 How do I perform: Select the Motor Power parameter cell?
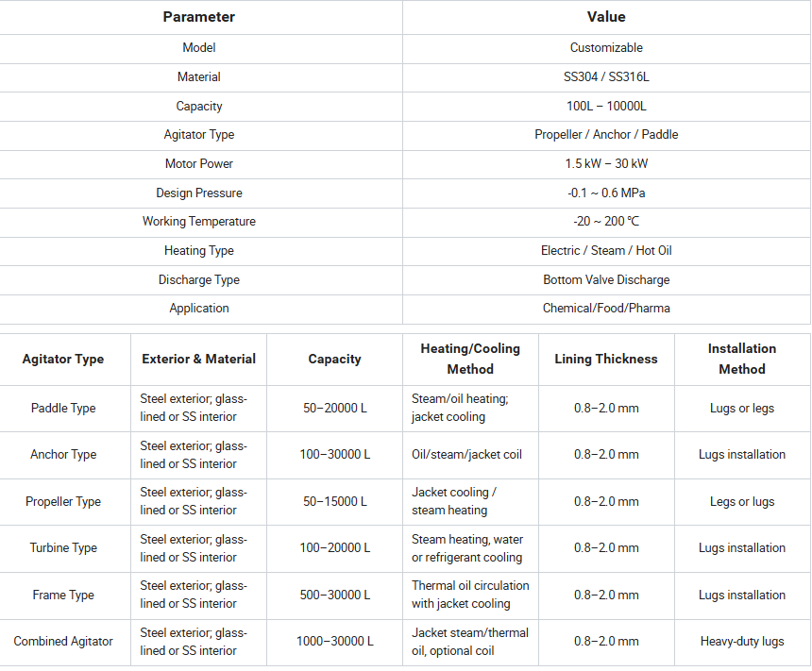pyautogui.click(x=199, y=163)
